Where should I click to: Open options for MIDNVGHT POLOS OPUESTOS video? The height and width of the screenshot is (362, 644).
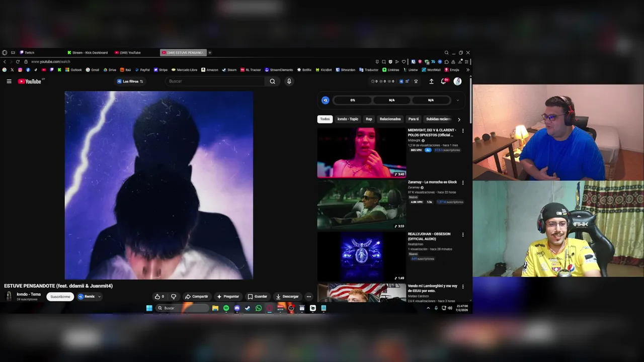(463, 131)
